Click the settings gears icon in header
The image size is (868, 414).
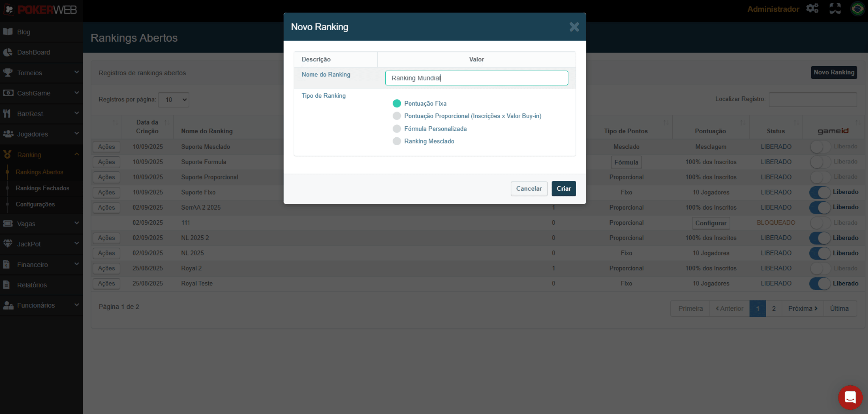coord(812,8)
